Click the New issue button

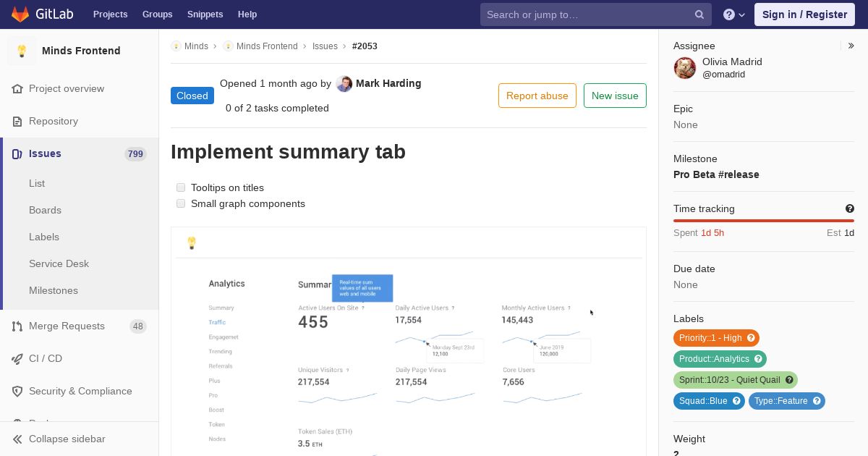[615, 96]
